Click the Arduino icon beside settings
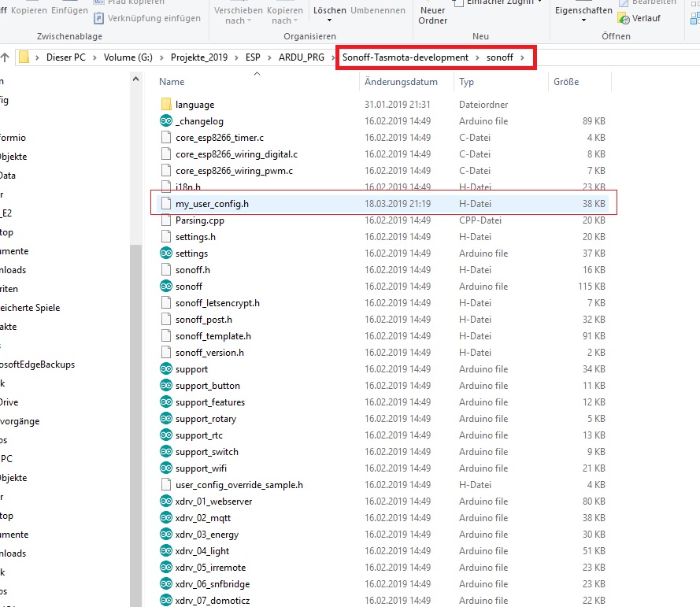This screenshot has width=700, height=607. coord(166,253)
